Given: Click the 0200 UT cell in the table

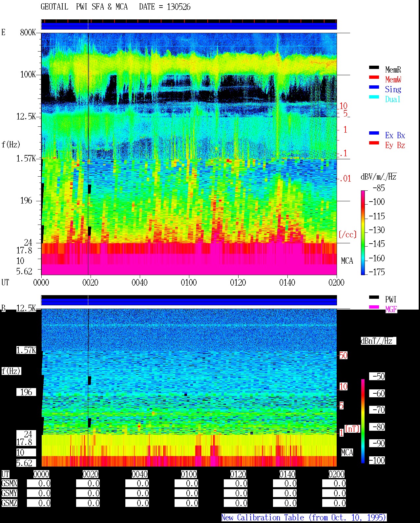Looking at the screenshot, I should (337, 474).
